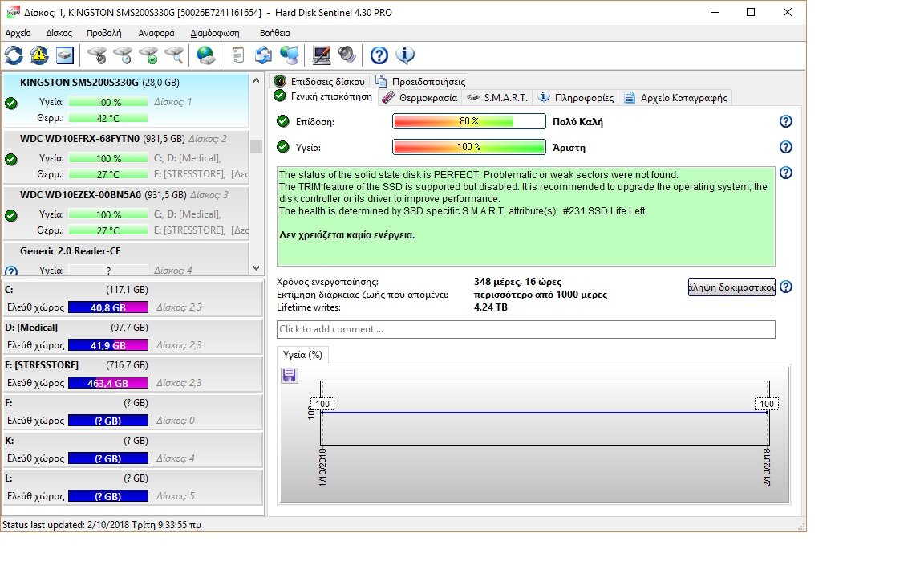The height and width of the screenshot is (578, 924).
Task: Click the disk list scrollbar thumb
Action: pyautogui.click(x=256, y=145)
